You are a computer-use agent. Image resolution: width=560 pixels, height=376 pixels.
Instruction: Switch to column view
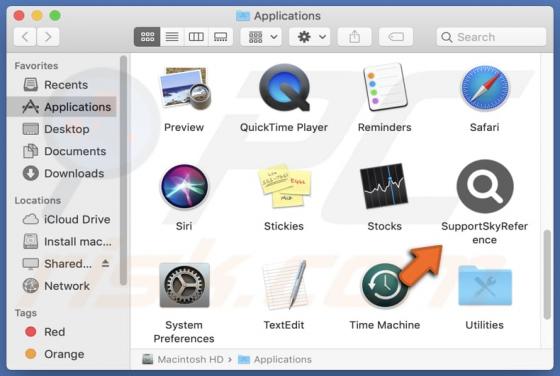pos(196,37)
